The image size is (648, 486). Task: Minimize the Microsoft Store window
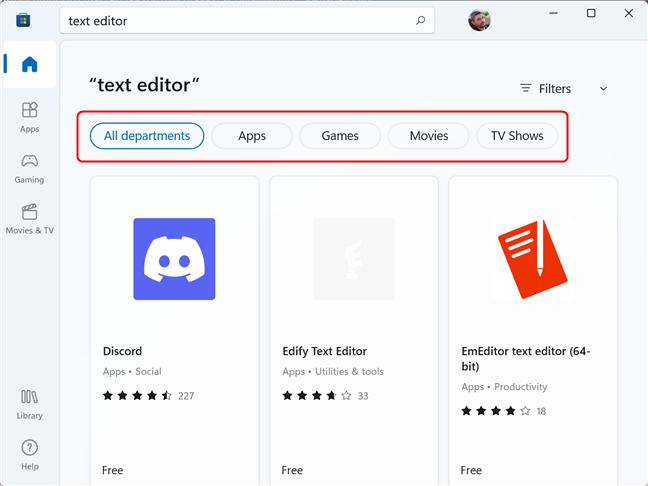click(x=553, y=13)
